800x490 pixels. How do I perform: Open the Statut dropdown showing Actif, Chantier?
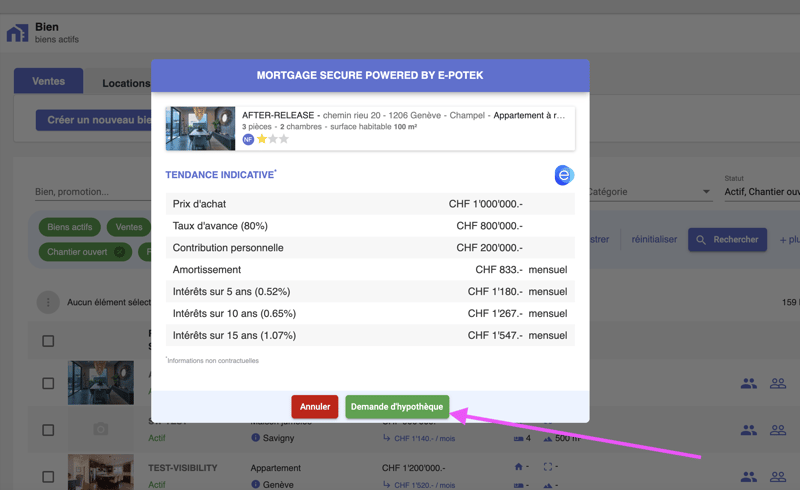(x=762, y=192)
